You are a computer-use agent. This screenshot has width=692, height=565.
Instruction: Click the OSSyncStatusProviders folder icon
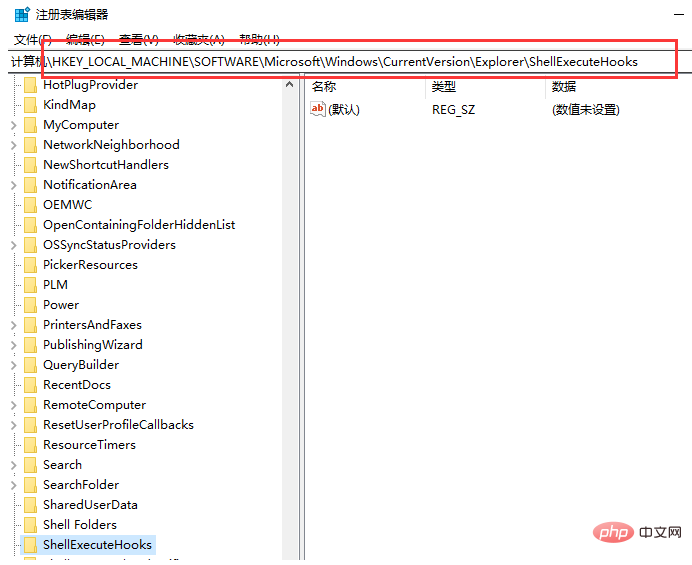pos(30,245)
